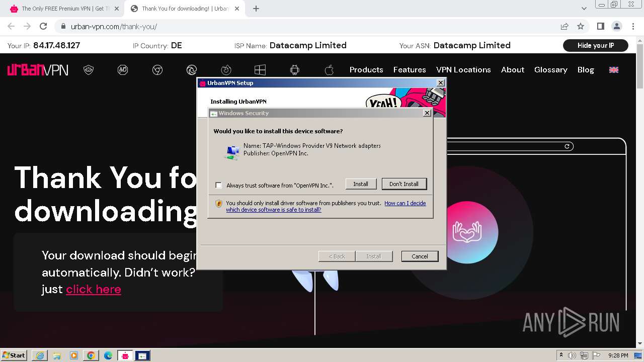Open the Blog page link

click(586, 70)
